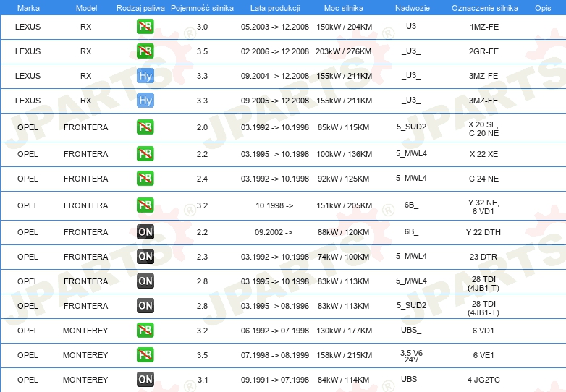
Task: Click production dates 09.2004 -> 12.2008
Action: point(275,76)
